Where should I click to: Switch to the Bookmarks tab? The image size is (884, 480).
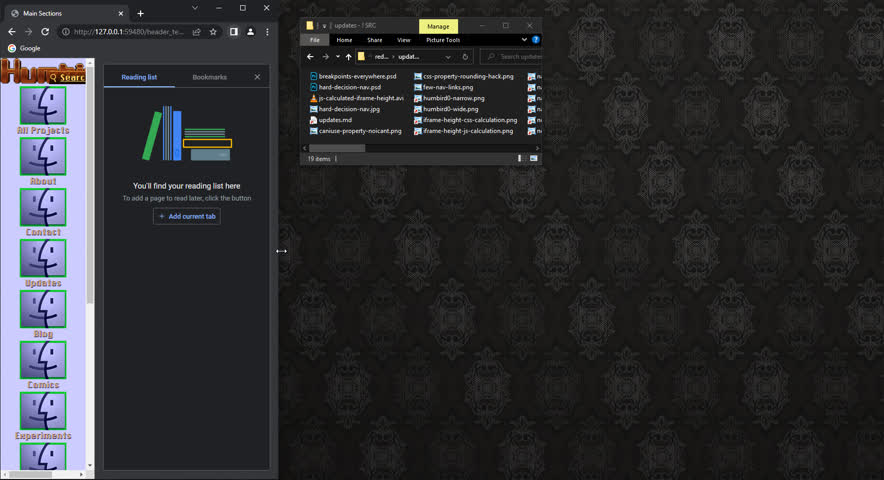[x=209, y=77]
